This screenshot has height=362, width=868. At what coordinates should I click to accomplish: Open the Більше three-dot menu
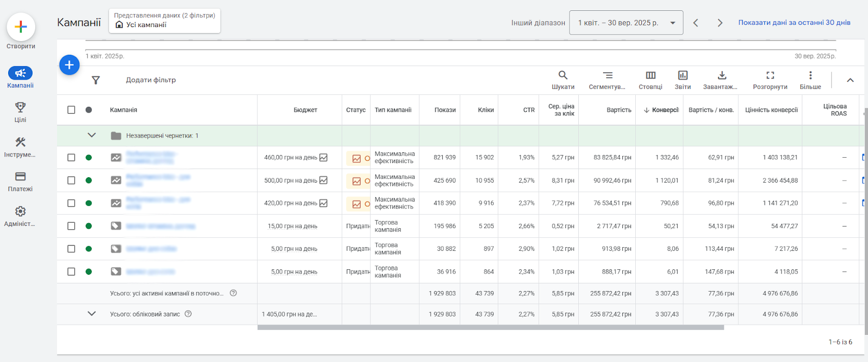810,75
